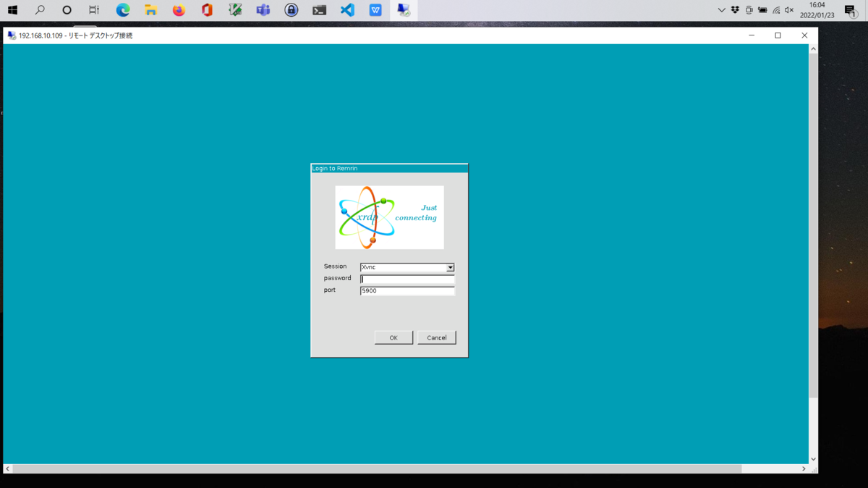Expand the Session dropdown arrow

point(450,268)
